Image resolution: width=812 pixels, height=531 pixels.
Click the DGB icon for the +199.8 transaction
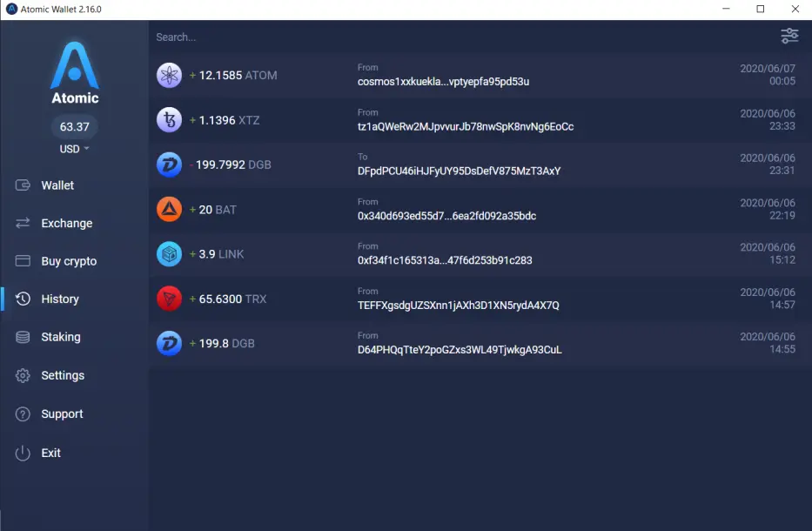tap(170, 344)
